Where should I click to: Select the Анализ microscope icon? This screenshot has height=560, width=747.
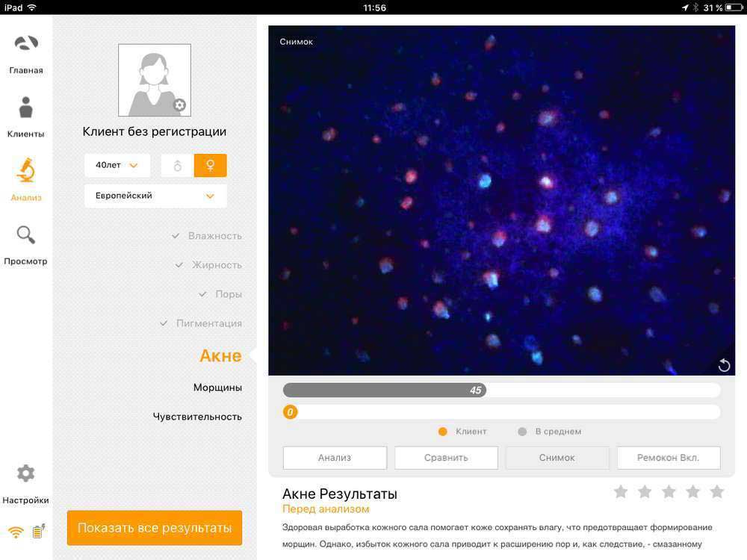[x=26, y=171]
